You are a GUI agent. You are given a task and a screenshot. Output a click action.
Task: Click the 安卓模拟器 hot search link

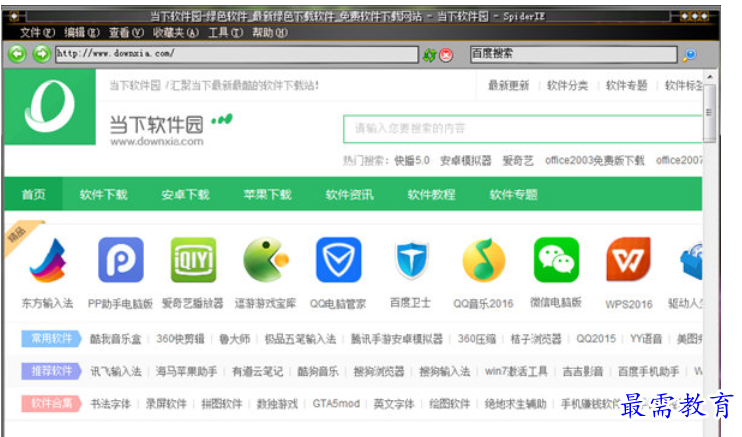466,161
